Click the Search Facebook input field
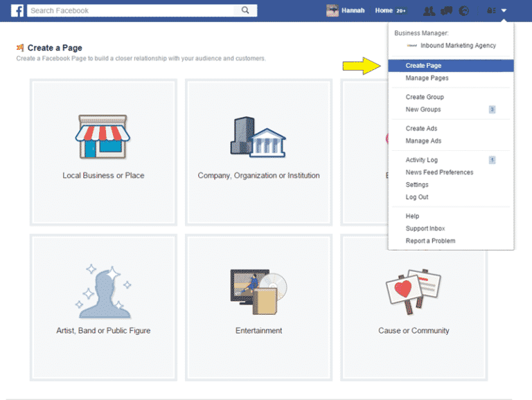Screen dimensions: 532x400 [x=132, y=10]
